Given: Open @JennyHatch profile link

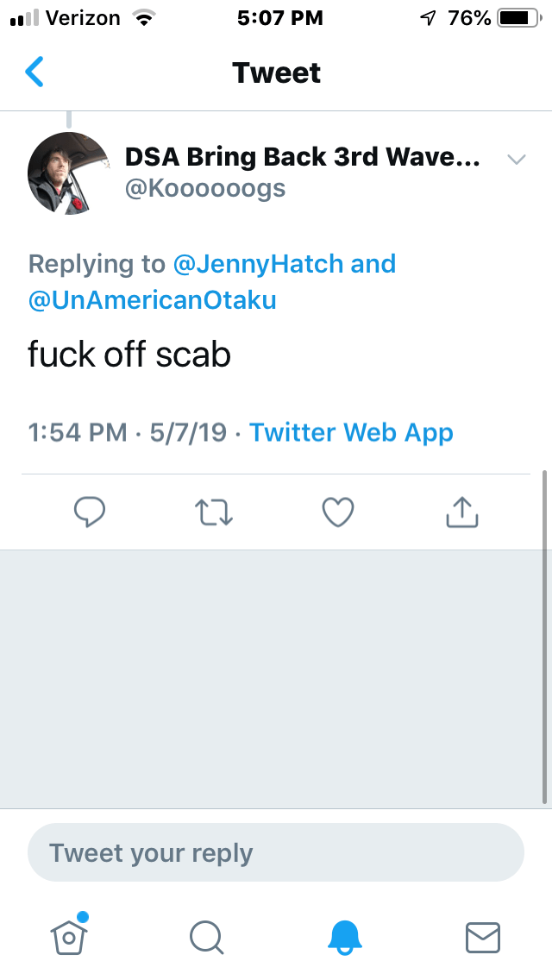Looking at the screenshot, I should 260,264.
